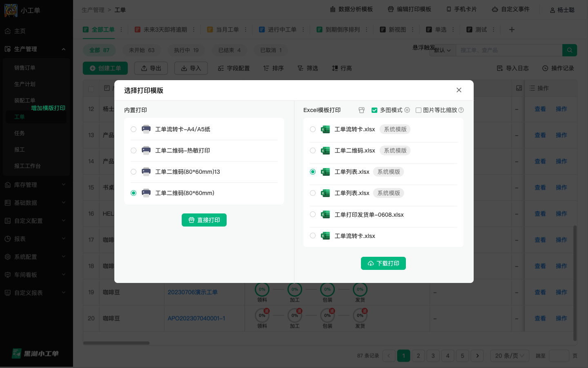The image size is (588, 368).
Task: Click the 直接打印 button
Action: click(x=204, y=220)
